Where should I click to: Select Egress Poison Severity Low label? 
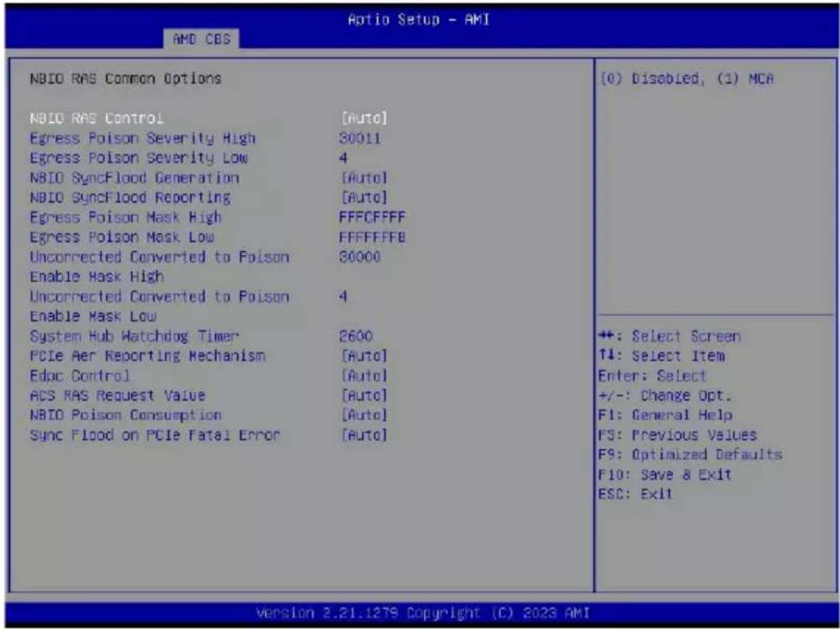tap(138, 158)
